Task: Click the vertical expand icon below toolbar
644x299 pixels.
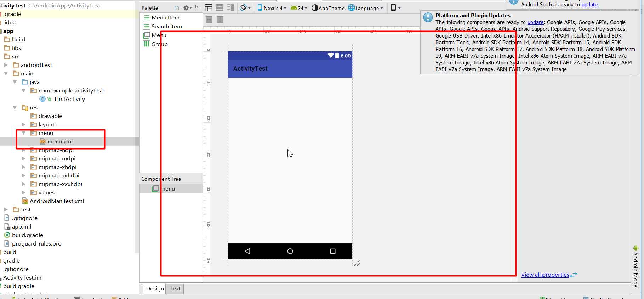Action: click(x=220, y=20)
